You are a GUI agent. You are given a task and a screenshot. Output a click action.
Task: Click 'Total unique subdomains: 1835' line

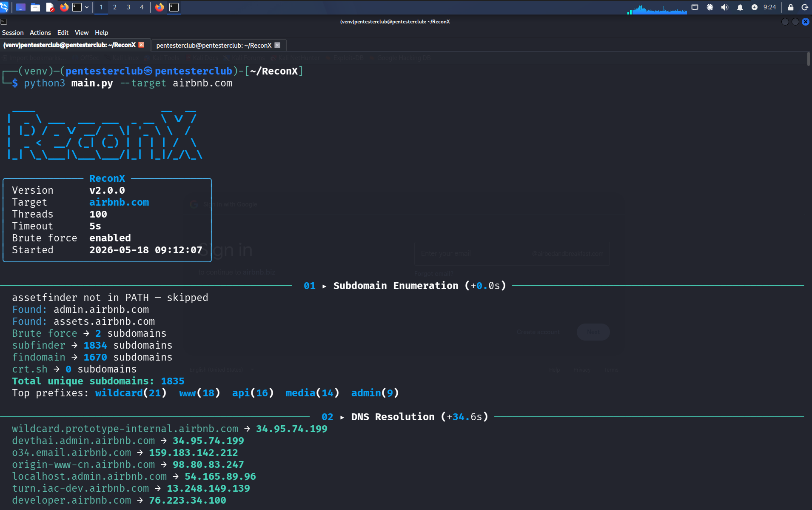pos(98,381)
